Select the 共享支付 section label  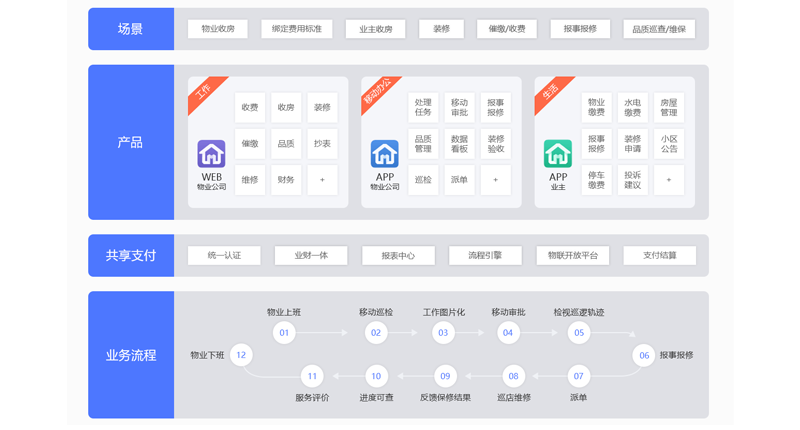tap(131, 256)
